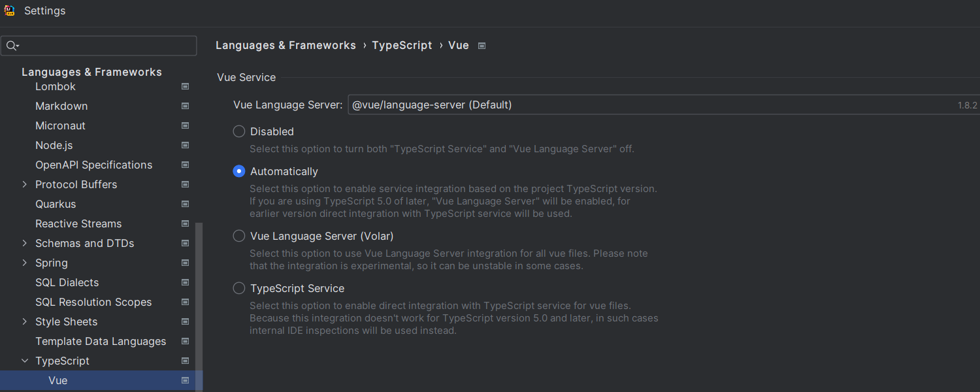The width and height of the screenshot is (980, 392).
Task: Focus the settings search field
Action: (x=99, y=46)
